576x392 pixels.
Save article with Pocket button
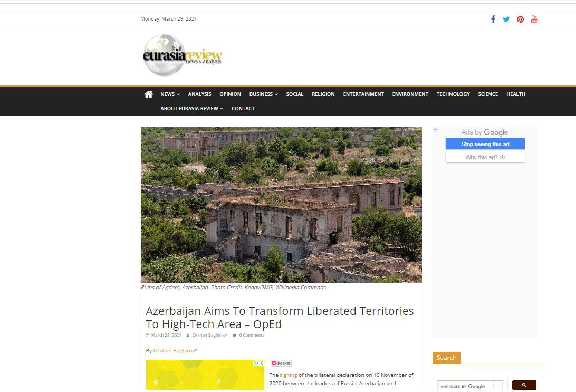coord(281,363)
